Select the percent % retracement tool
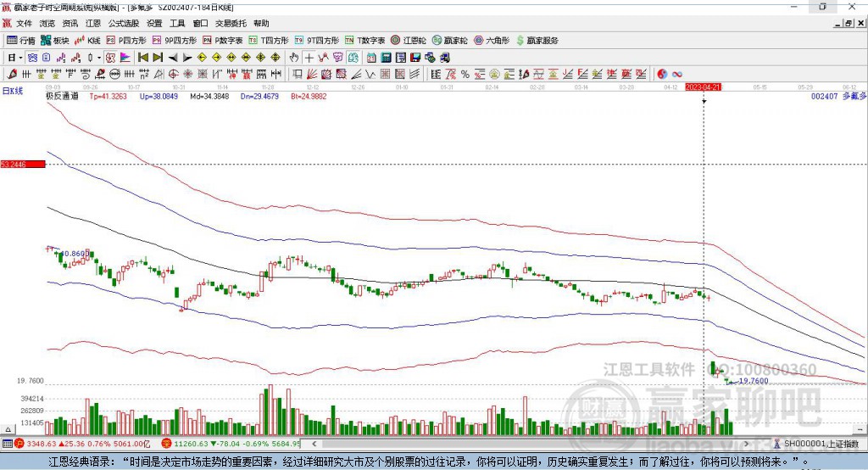The width and height of the screenshot is (868, 470). [465, 75]
